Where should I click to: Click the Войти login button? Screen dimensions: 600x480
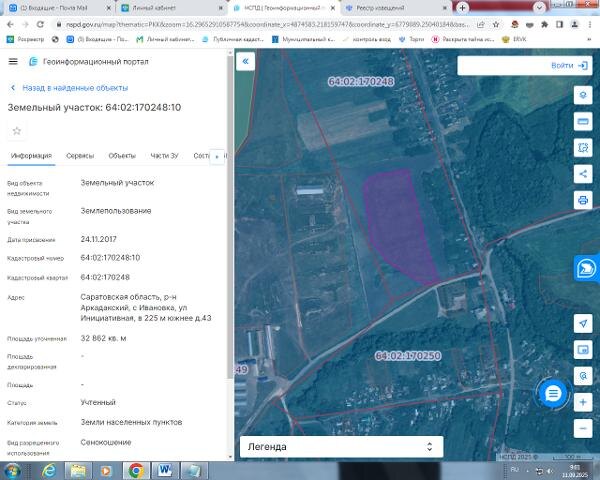(569, 66)
